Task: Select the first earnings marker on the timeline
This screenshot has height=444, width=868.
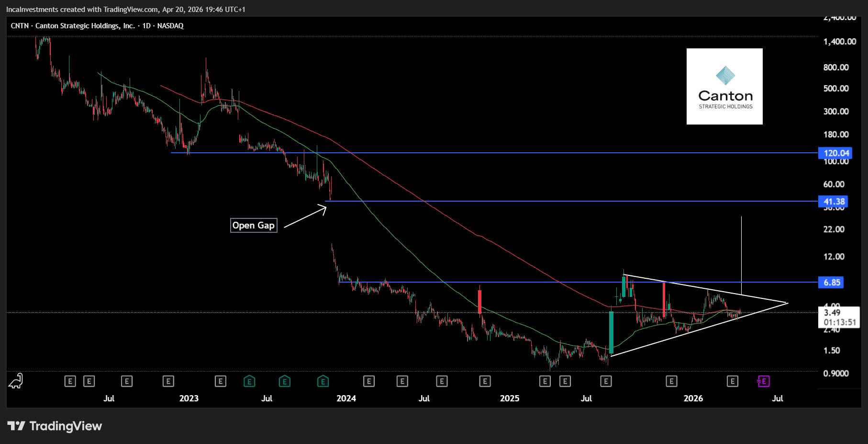Action: pyautogui.click(x=70, y=381)
